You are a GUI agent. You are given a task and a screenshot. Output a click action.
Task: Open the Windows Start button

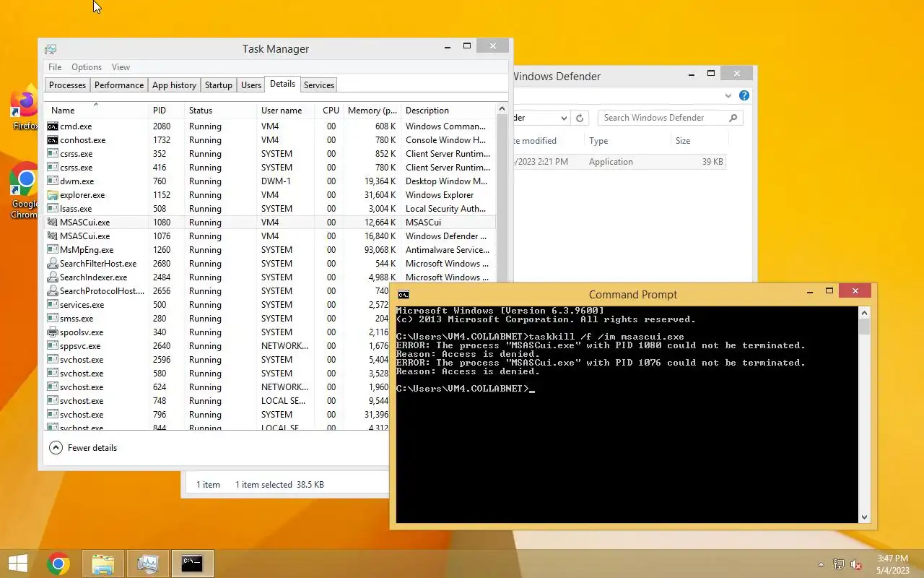(x=17, y=564)
